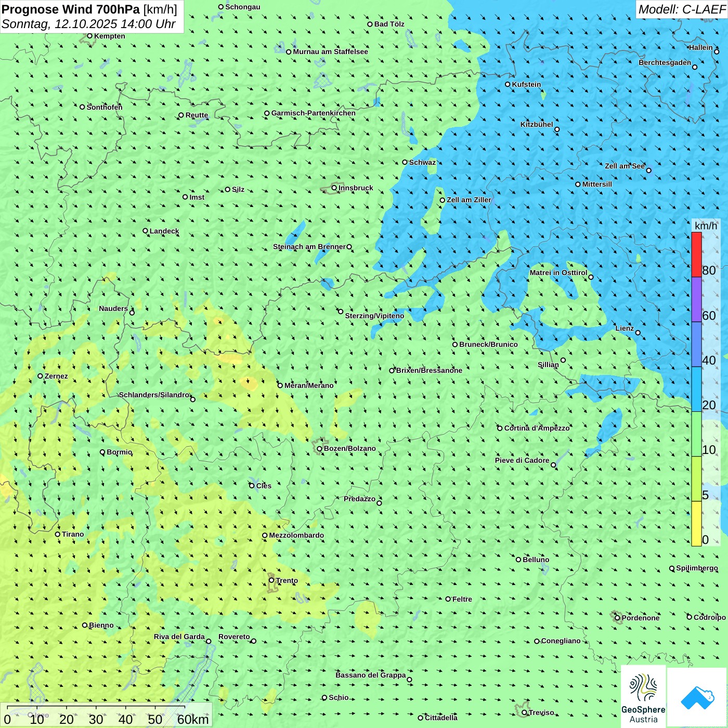Viewport: 728px width, 728px height.
Task: Select the Bad Tölz city label
Action: 389,24
